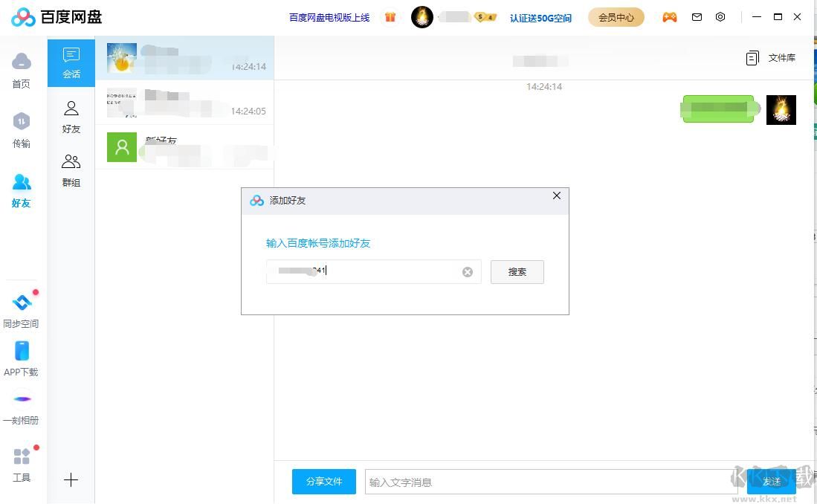
Task: Open the settings gear menu
Action: 720,16
